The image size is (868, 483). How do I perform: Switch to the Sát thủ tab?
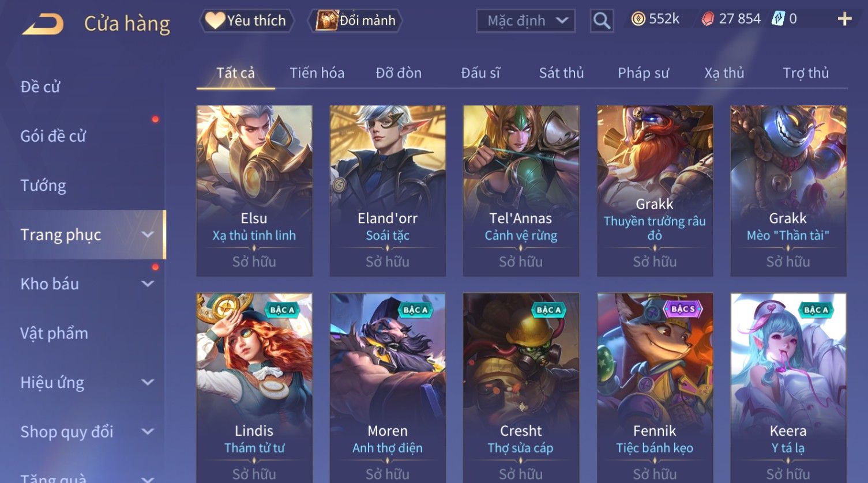pyautogui.click(x=561, y=73)
